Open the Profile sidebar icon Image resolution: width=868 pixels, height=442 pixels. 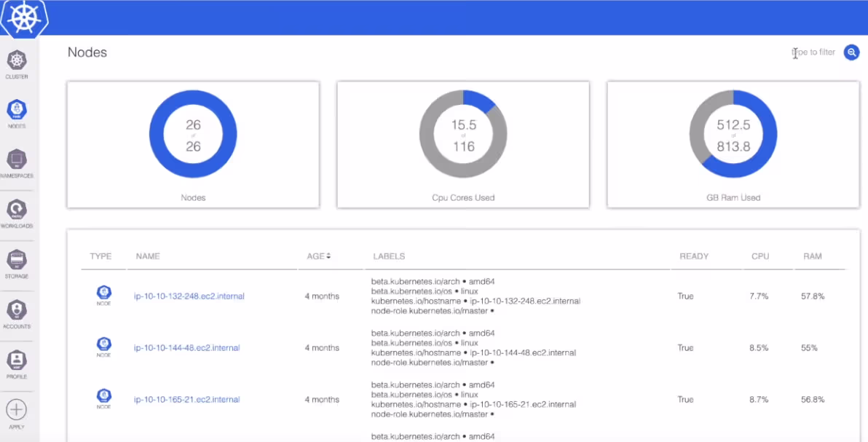tap(17, 361)
